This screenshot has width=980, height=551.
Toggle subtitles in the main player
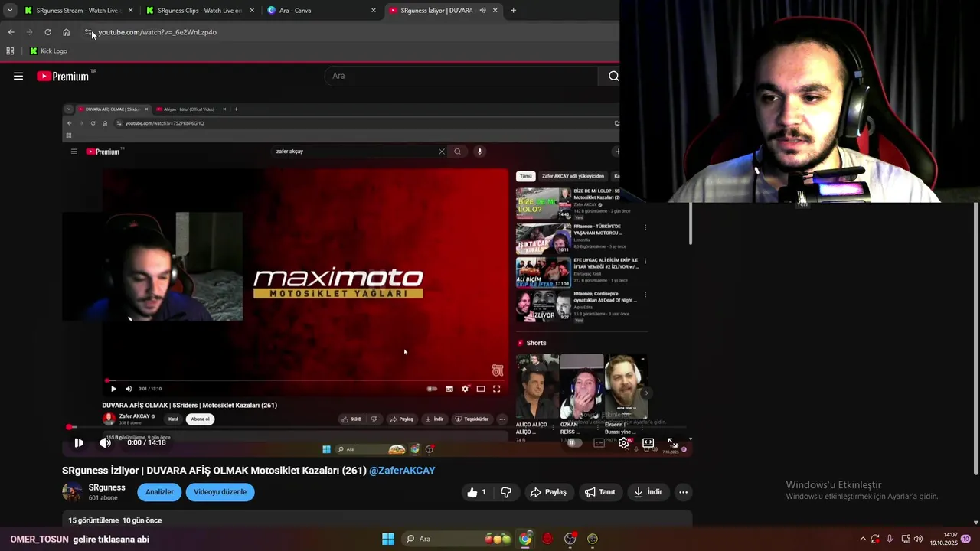[x=599, y=442]
